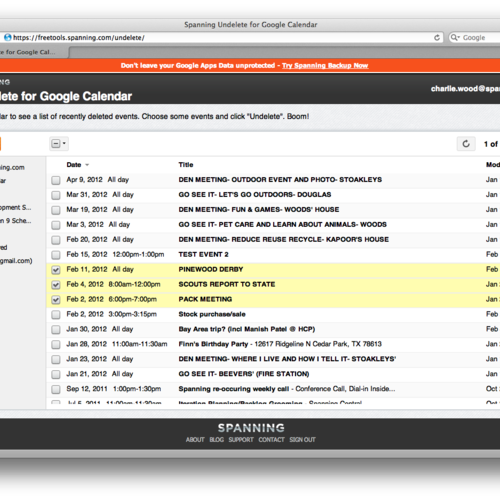Click the Google search field

tap(475, 38)
